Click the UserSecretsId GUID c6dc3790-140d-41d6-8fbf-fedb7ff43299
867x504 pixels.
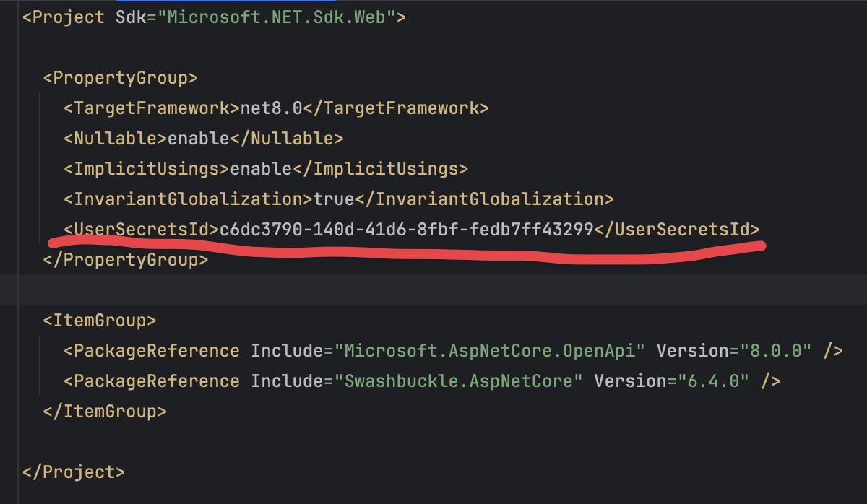click(407, 230)
